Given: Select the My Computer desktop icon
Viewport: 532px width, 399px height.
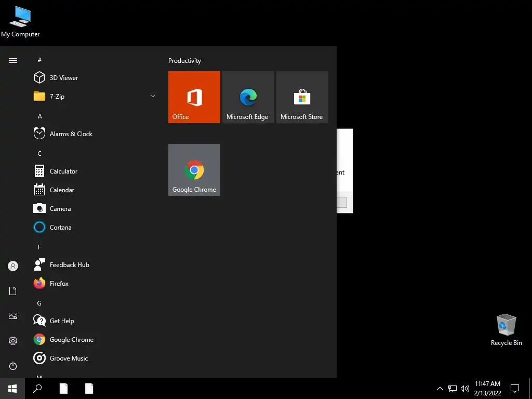Looking at the screenshot, I should pos(20,22).
